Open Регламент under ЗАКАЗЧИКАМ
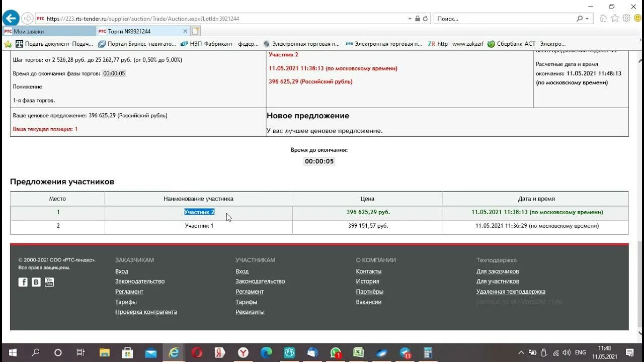This screenshot has height=362, width=644. [129, 292]
